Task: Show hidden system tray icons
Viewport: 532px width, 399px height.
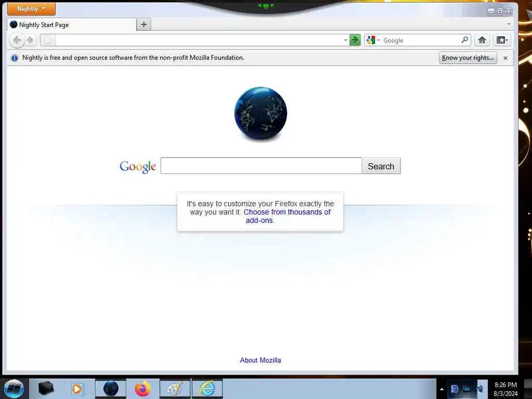Action: coord(442,389)
